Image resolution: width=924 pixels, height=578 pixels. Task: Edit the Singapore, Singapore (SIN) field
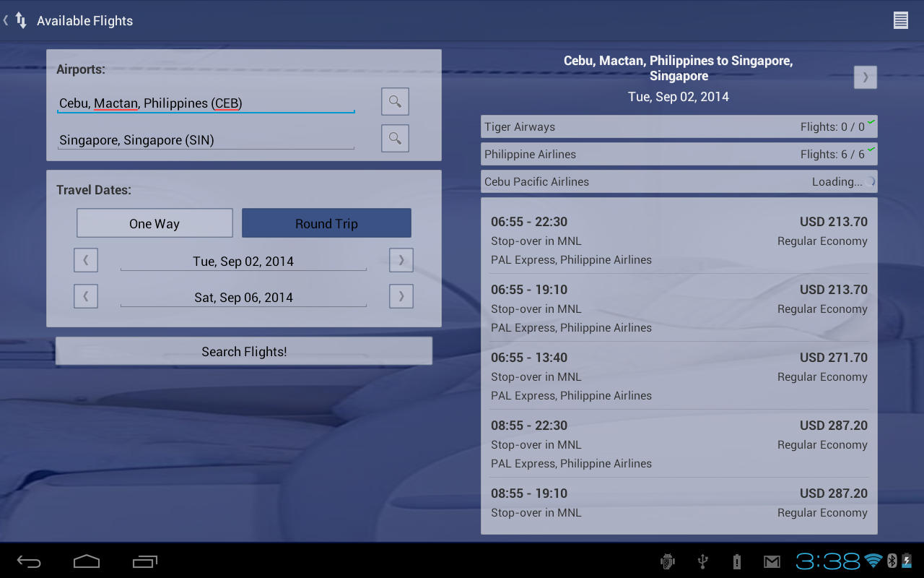(206, 139)
